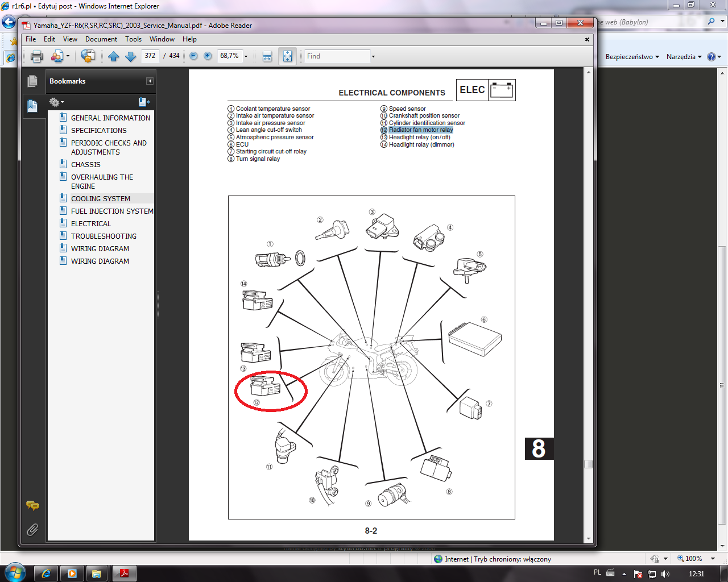Go to next page with down arrow
The image size is (728, 582).
pyautogui.click(x=130, y=56)
